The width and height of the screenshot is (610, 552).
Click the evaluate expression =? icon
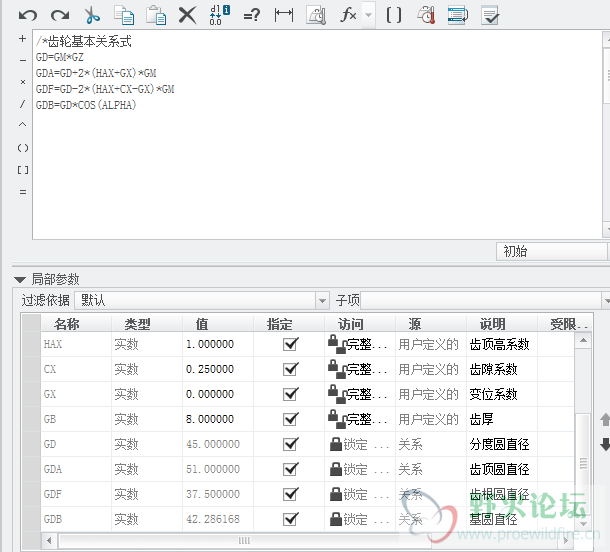coord(251,16)
